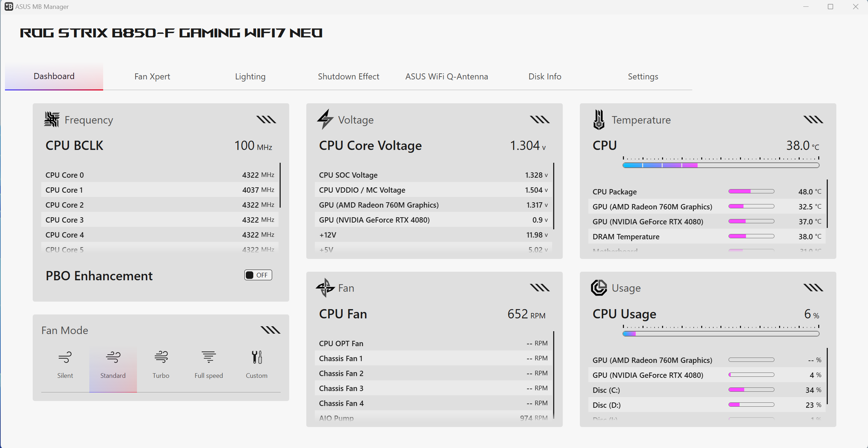This screenshot has height=448, width=868.
Task: Click the CPU Core Voltage 1.304 value
Action: (528, 146)
